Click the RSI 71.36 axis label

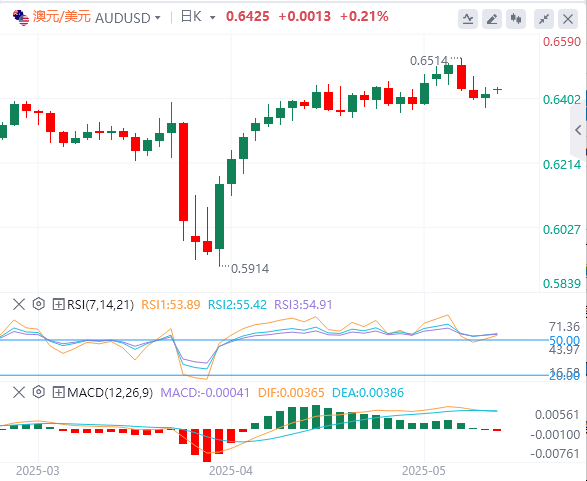(x=565, y=327)
